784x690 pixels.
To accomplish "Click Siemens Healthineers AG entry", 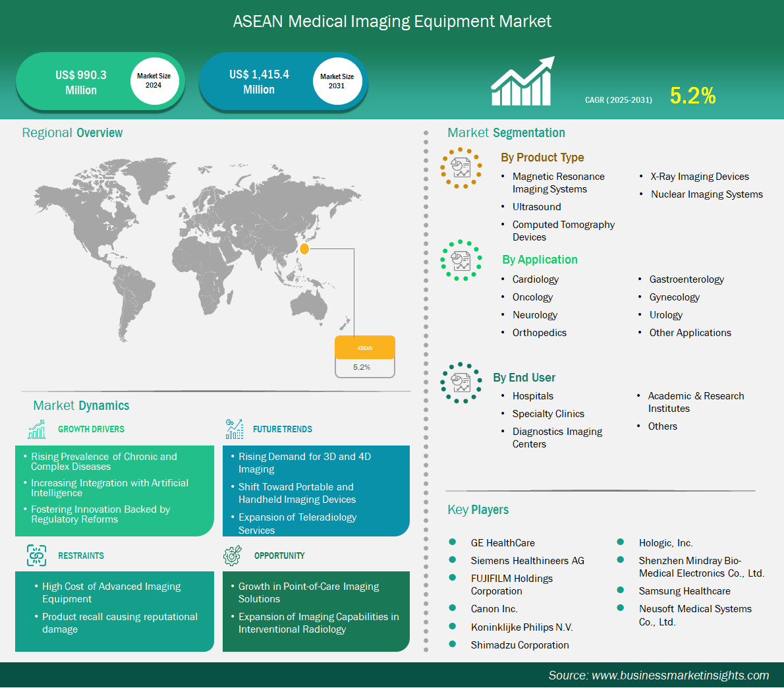I will point(527,561).
